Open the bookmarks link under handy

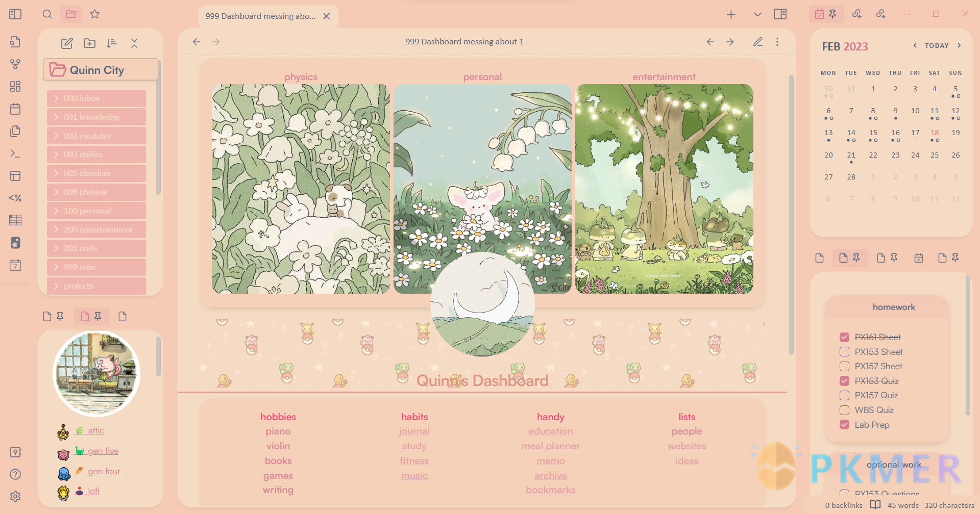(550, 490)
